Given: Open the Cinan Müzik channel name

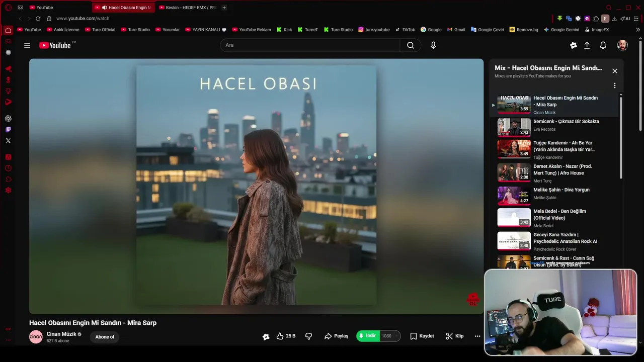Looking at the screenshot, I should (x=61, y=334).
